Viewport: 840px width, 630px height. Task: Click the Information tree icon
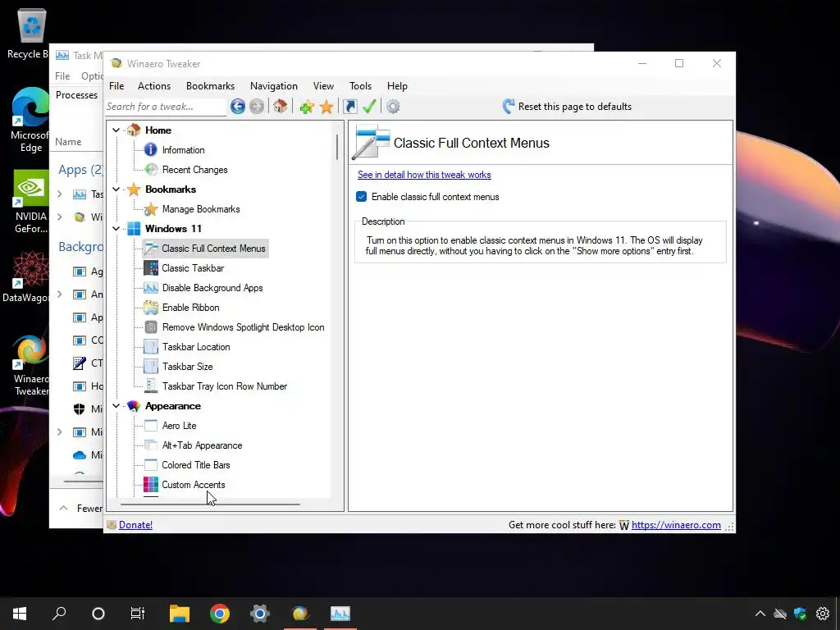pos(151,150)
